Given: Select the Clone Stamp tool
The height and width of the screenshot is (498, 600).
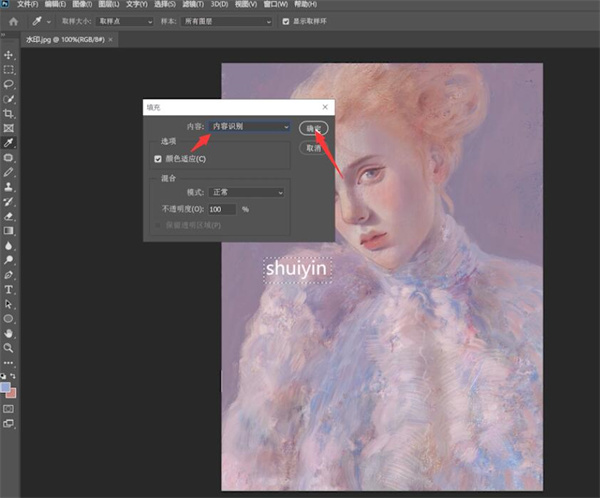Looking at the screenshot, I should coord(8,187).
